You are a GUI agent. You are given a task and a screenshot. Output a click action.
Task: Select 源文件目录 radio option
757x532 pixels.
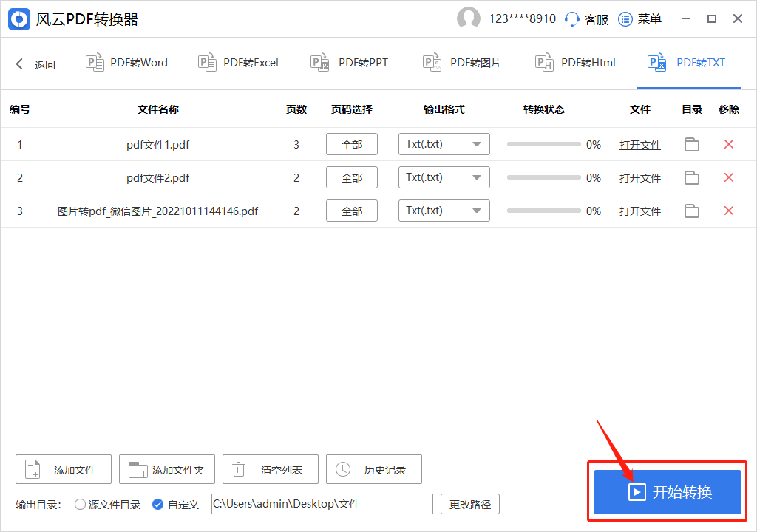click(x=107, y=505)
